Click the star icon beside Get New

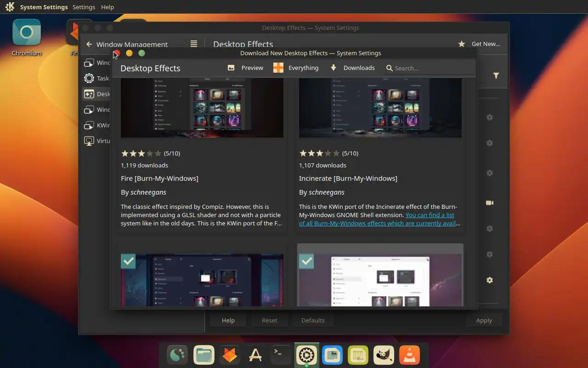click(462, 44)
